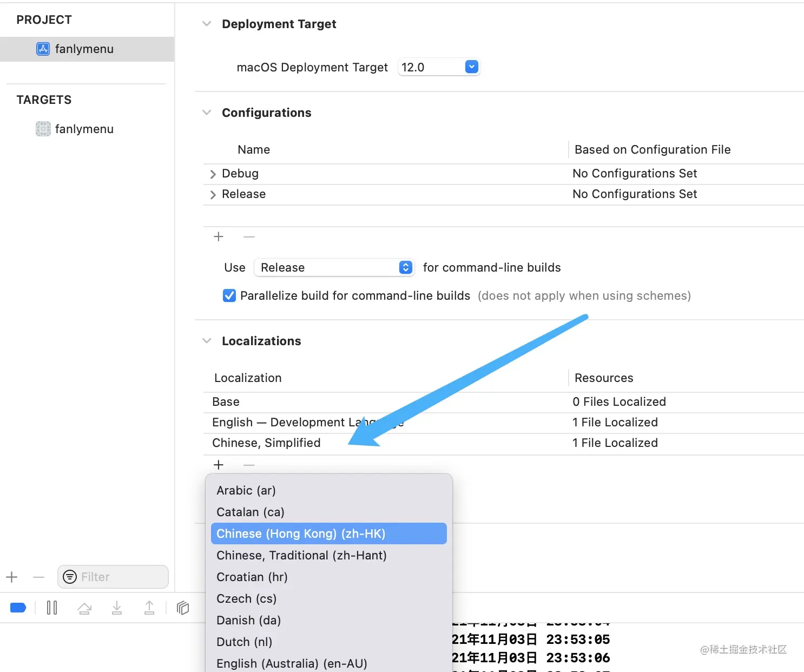Click the Name column header

[254, 149]
